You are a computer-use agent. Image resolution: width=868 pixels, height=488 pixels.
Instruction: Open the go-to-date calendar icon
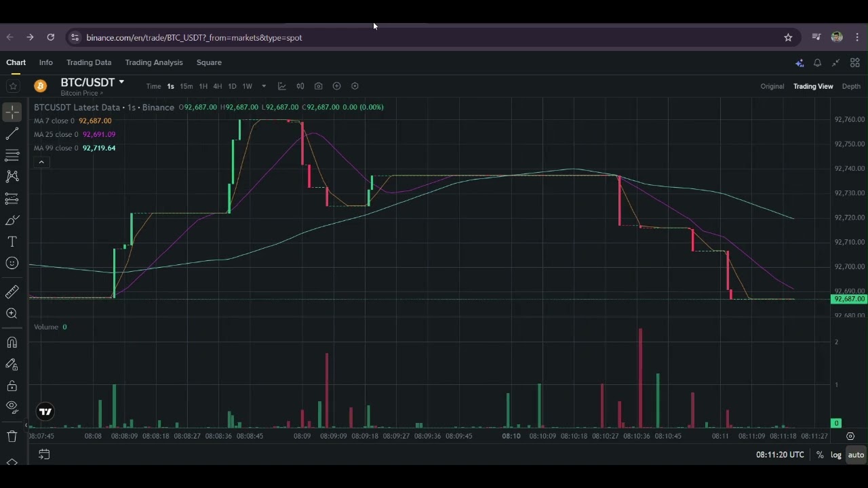click(x=44, y=455)
